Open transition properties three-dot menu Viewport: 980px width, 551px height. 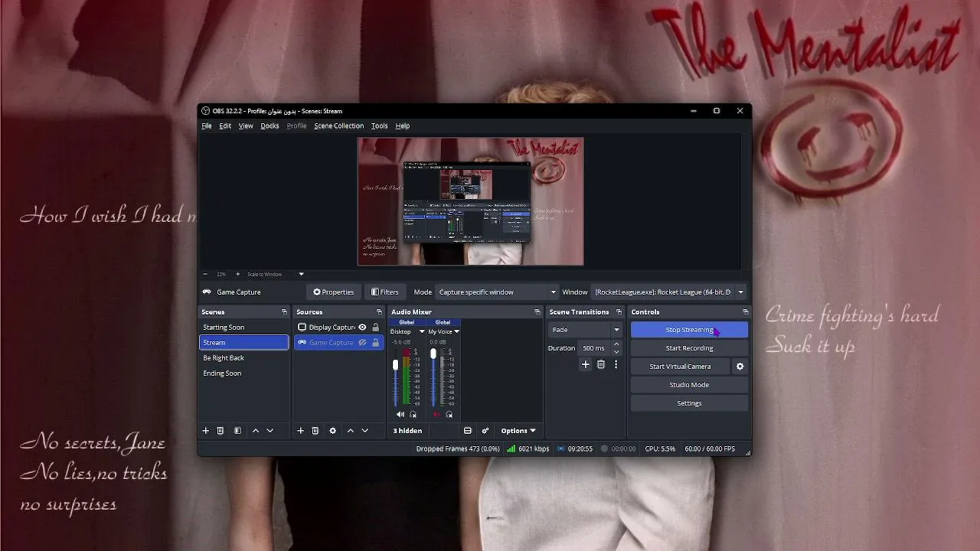(616, 365)
